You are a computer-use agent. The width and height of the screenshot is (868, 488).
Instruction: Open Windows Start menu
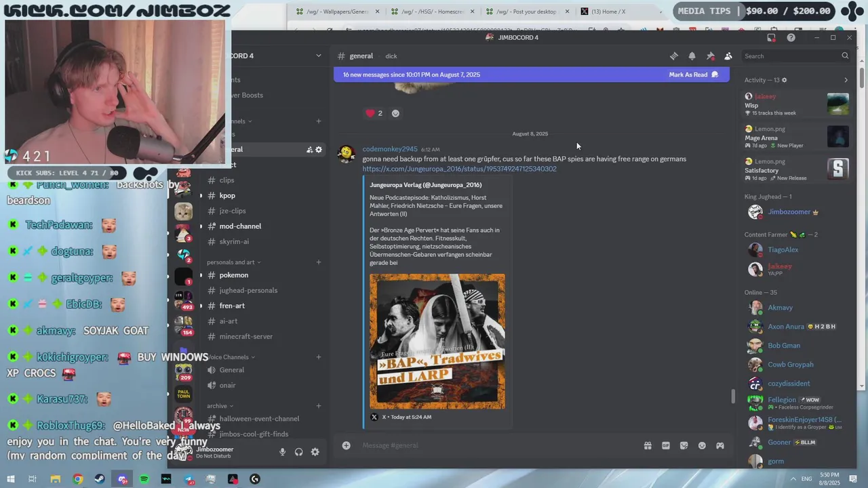tap(12, 479)
